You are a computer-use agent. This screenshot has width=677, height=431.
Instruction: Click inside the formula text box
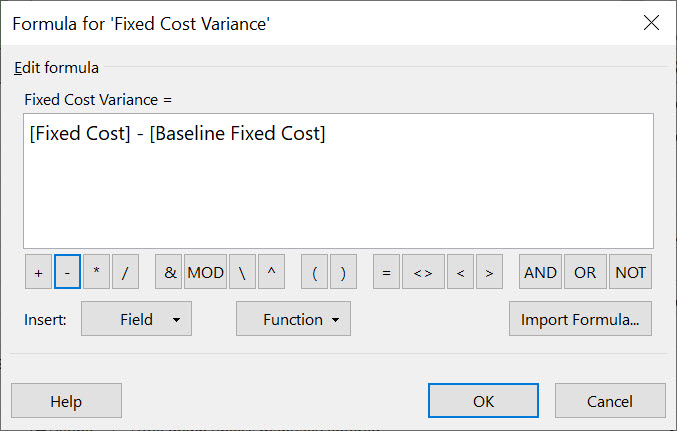pos(338,181)
